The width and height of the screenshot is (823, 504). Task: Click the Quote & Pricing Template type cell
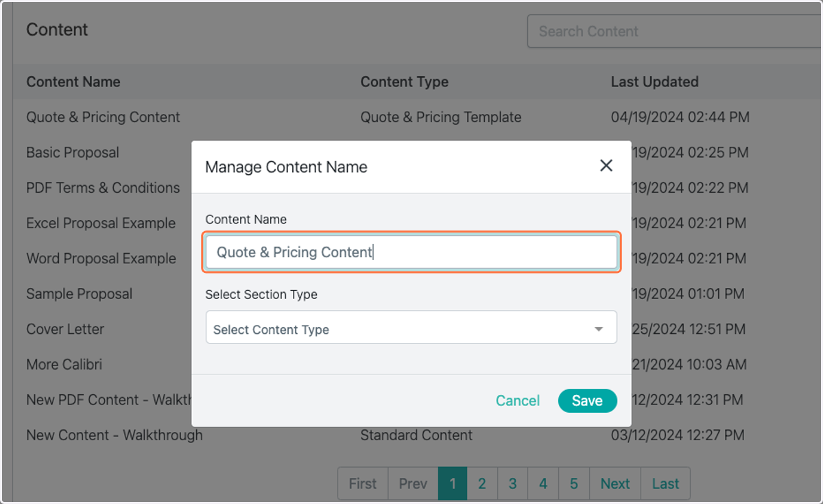[x=441, y=117]
